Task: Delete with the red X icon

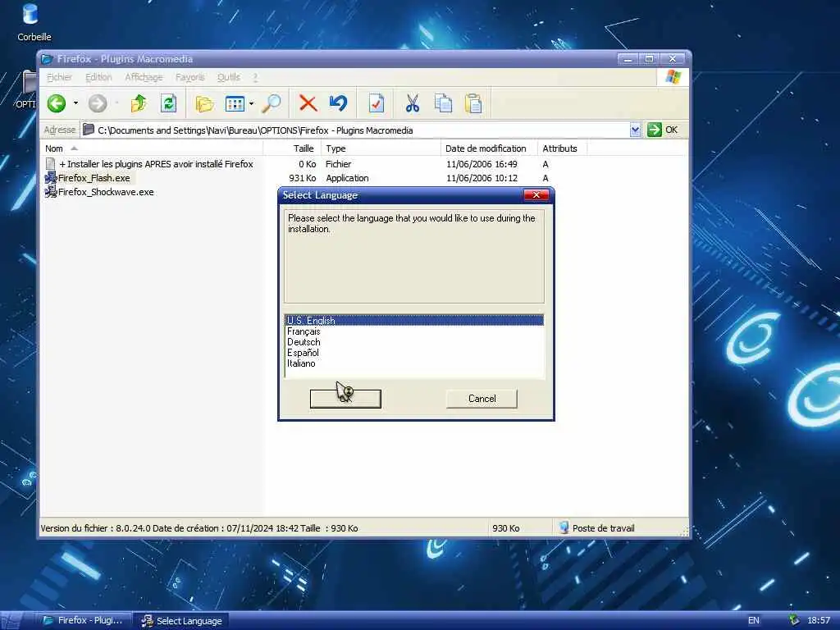Action: pos(308,103)
